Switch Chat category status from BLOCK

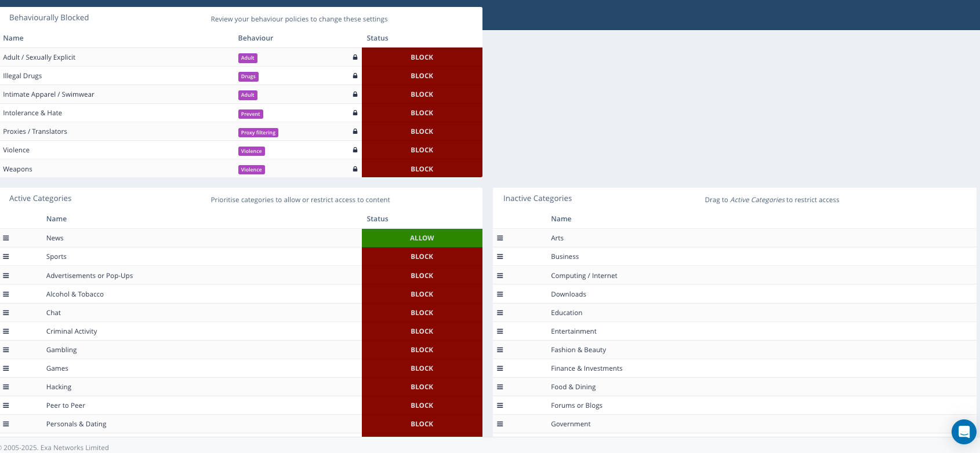pyautogui.click(x=422, y=313)
